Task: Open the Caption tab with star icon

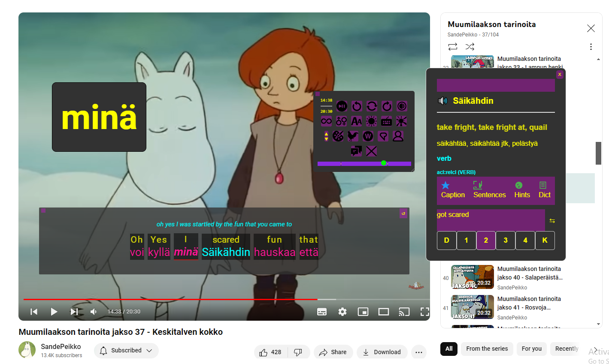Action: tap(453, 190)
